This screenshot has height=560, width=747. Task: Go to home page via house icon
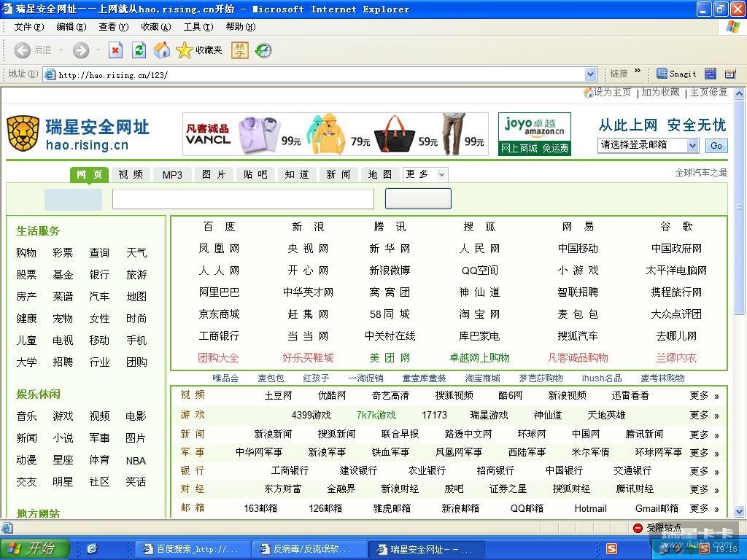pyautogui.click(x=162, y=50)
